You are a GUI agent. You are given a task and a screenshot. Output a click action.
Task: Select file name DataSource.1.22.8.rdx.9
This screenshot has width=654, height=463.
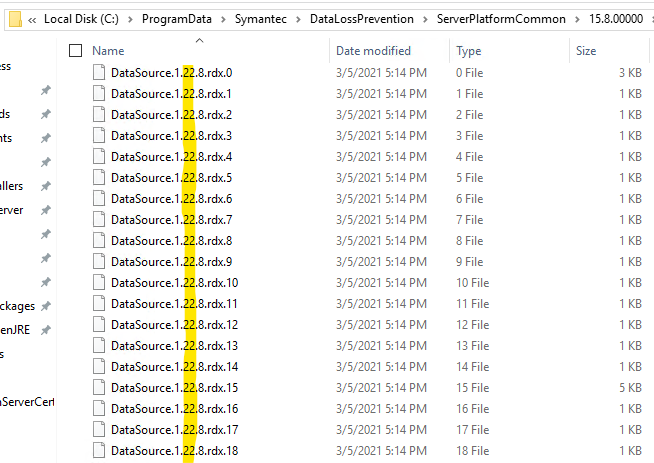click(171, 262)
